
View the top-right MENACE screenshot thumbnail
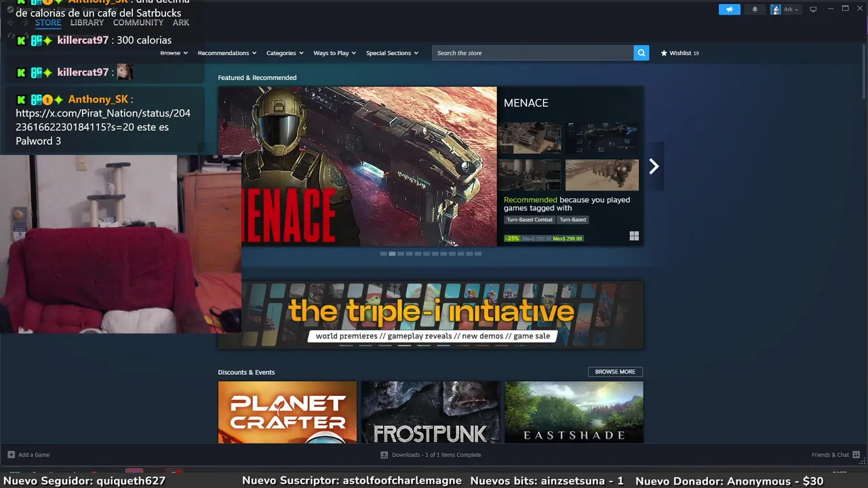coord(602,138)
